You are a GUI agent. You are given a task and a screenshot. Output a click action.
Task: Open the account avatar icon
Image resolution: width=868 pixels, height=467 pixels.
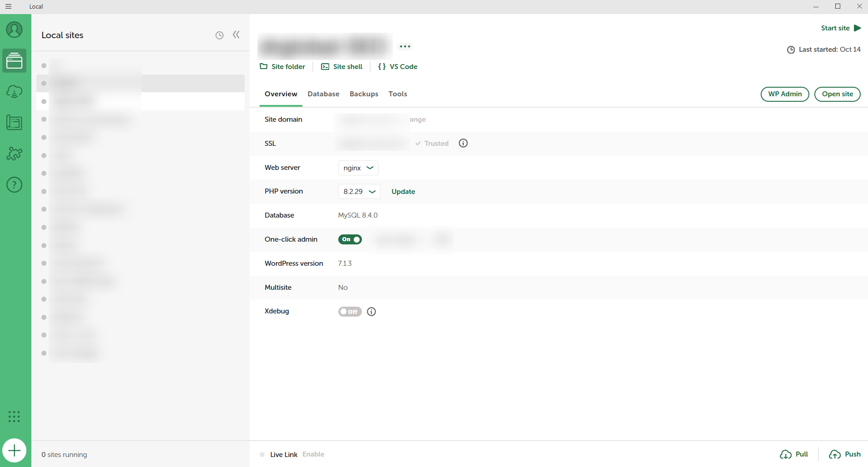(x=14, y=30)
